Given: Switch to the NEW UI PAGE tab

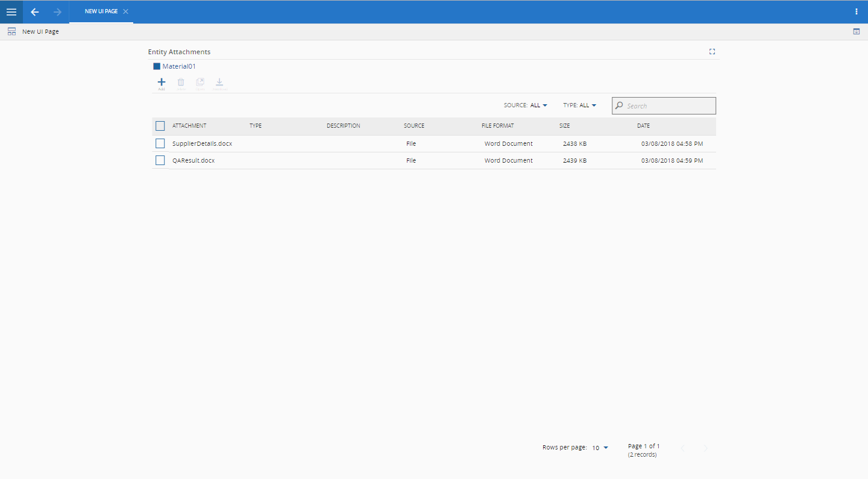Looking at the screenshot, I should click(x=101, y=11).
